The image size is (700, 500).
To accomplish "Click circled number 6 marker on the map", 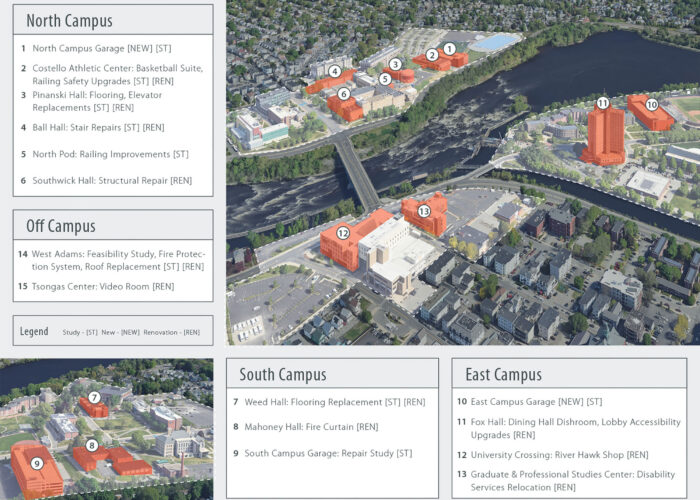I will coord(343,94).
